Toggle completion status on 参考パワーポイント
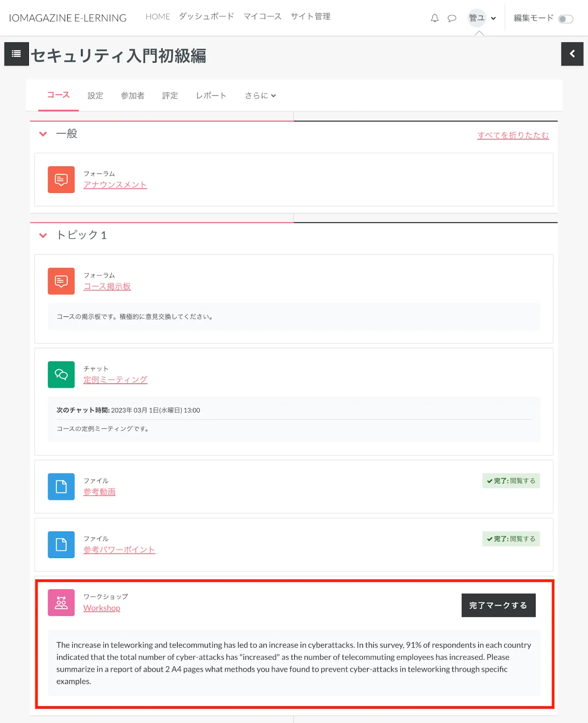This screenshot has height=723, width=588. point(511,539)
